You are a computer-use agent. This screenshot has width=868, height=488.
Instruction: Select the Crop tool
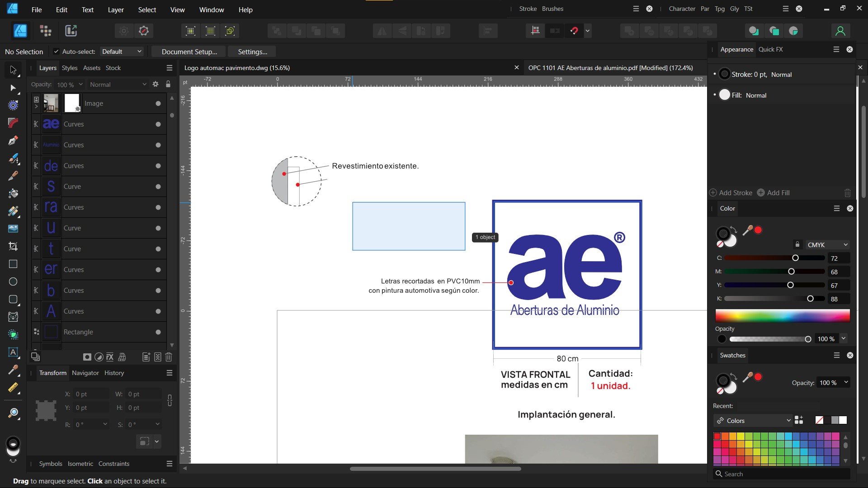pyautogui.click(x=13, y=246)
